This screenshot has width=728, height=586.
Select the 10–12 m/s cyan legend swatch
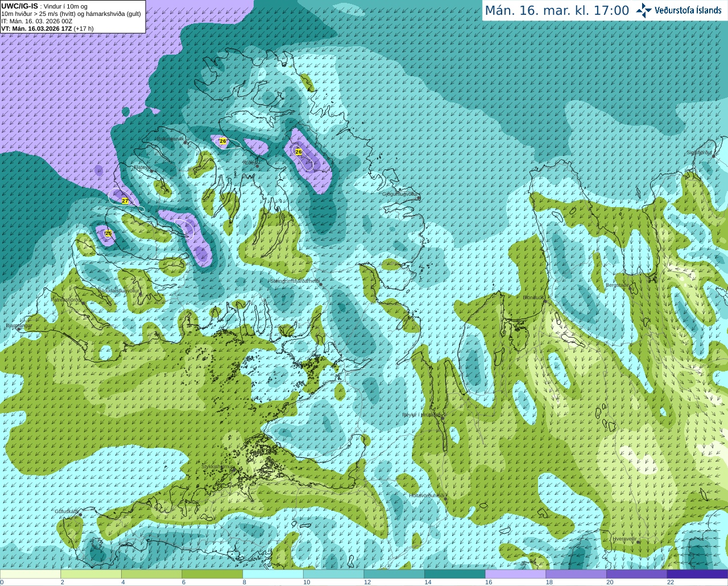coord(334,574)
